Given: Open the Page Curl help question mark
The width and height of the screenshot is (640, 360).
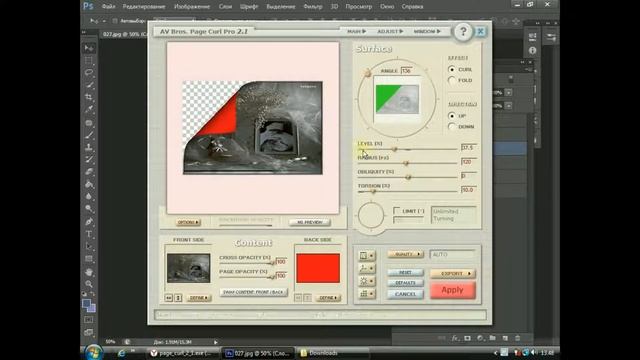Looking at the screenshot, I should click(x=463, y=31).
